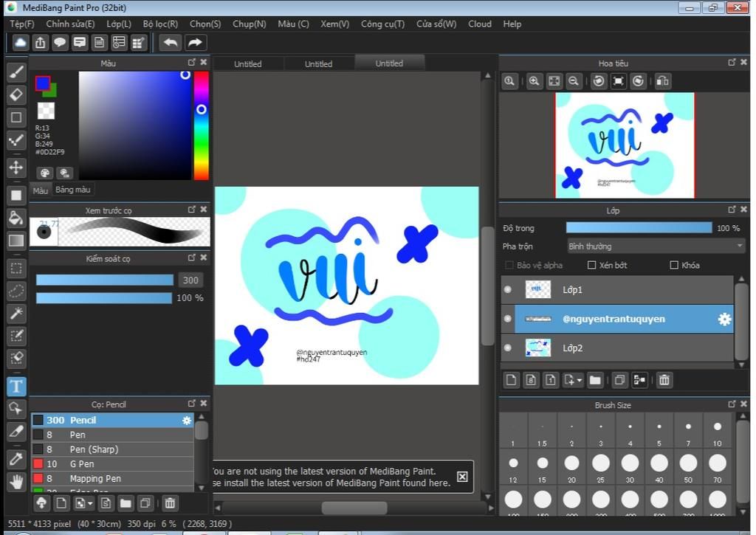The image size is (756, 535).
Task: Choose brush size 70 preset
Action: point(718,467)
